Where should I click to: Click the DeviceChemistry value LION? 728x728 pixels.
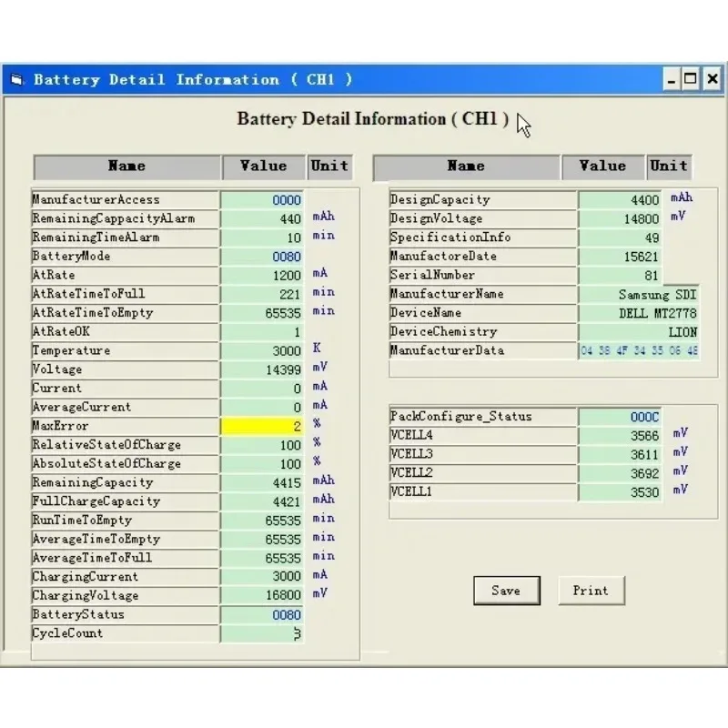[x=639, y=332]
